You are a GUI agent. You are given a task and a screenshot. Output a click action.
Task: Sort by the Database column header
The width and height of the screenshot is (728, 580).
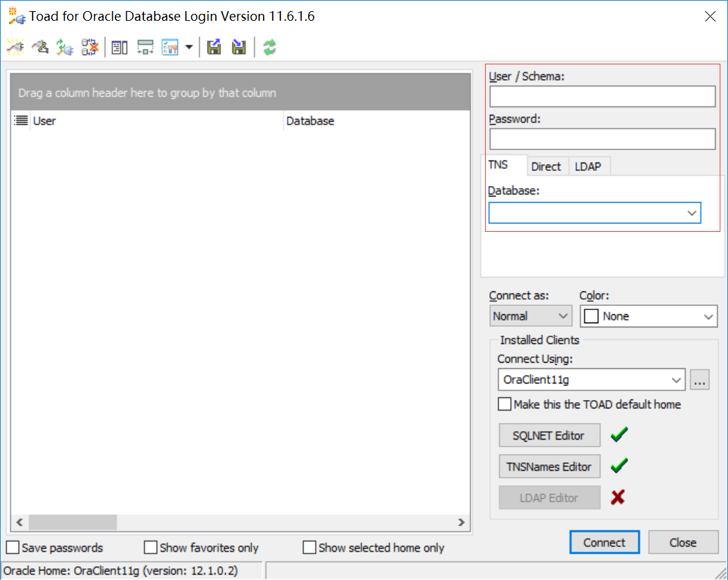click(x=377, y=120)
